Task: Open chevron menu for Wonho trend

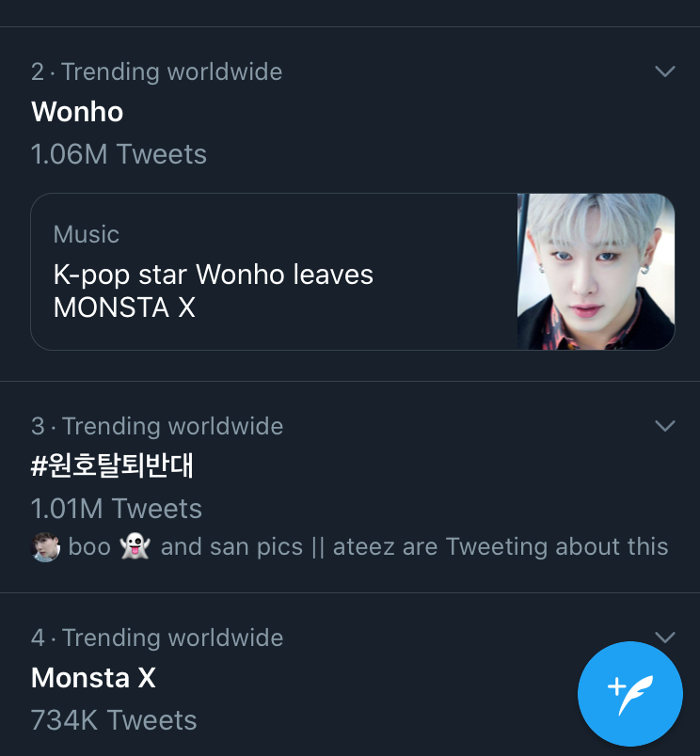Action: click(665, 71)
